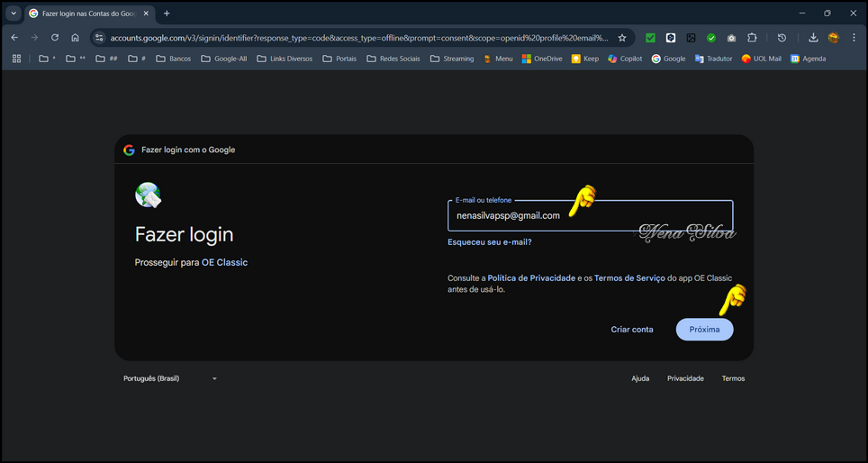Image resolution: width=868 pixels, height=463 pixels.
Task: Show the downloads panel
Action: [813, 38]
